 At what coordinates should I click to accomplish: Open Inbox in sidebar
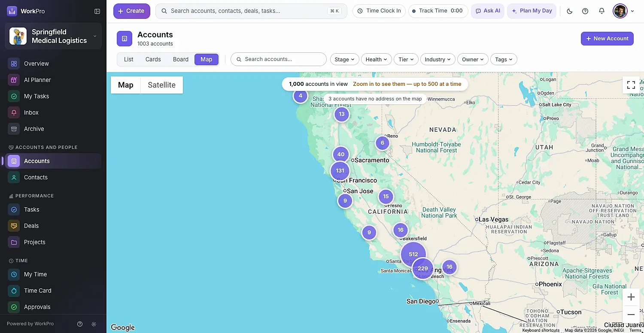click(x=53, y=112)
